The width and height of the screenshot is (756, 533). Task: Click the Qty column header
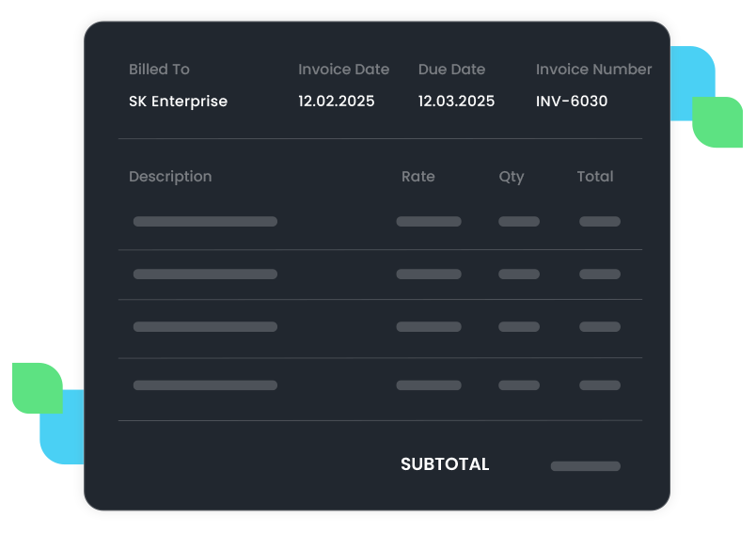click(x=512, y=177)
